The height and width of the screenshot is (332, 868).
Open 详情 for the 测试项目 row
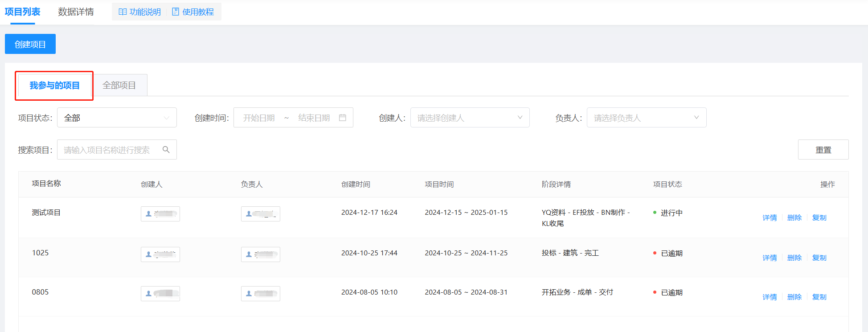coord(770,218)
